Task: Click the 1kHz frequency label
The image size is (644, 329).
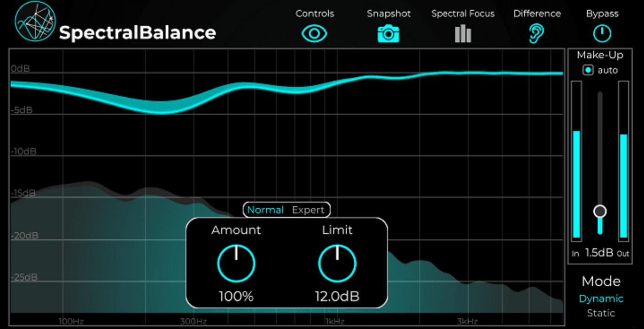Action: 335,321
